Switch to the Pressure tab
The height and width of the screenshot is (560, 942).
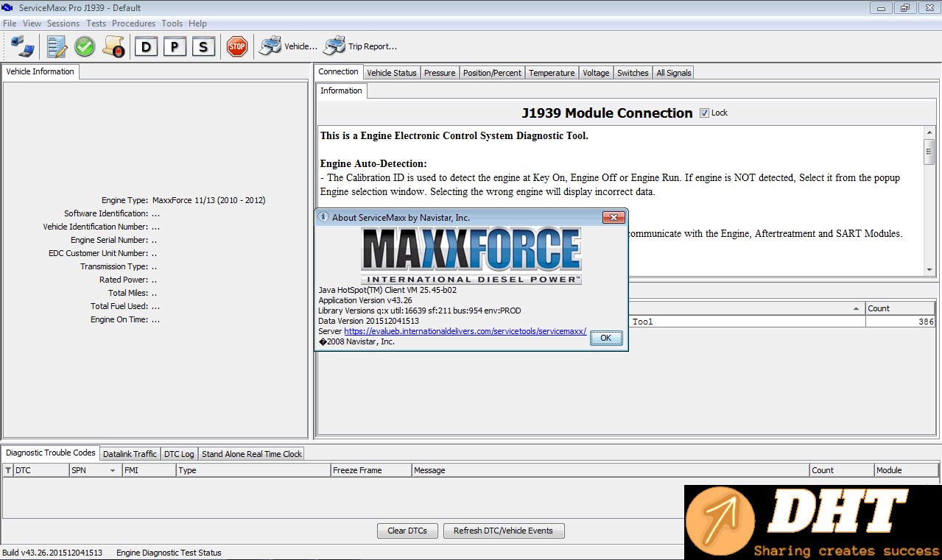(440, 73)
